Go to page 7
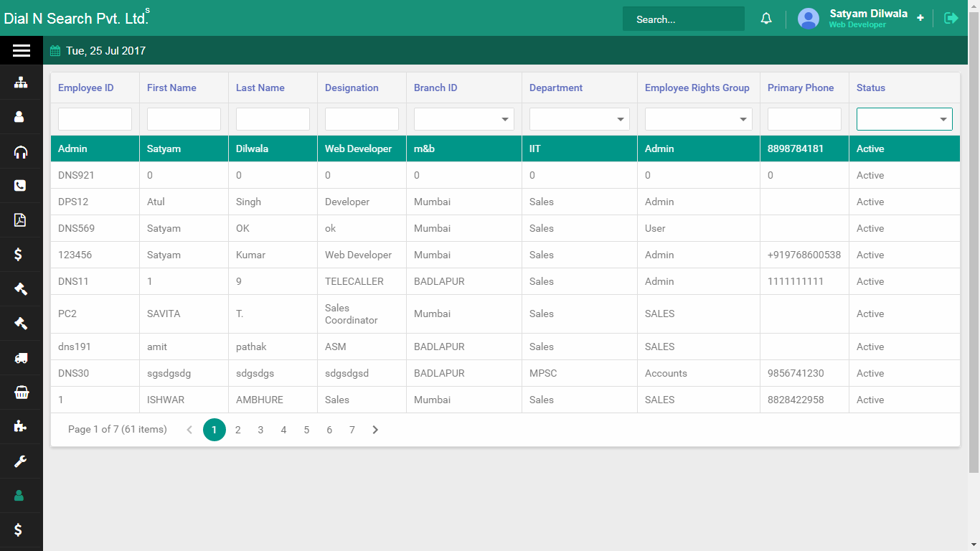The width and height of the screenshot is (980, 551). [x=352, y=430]
